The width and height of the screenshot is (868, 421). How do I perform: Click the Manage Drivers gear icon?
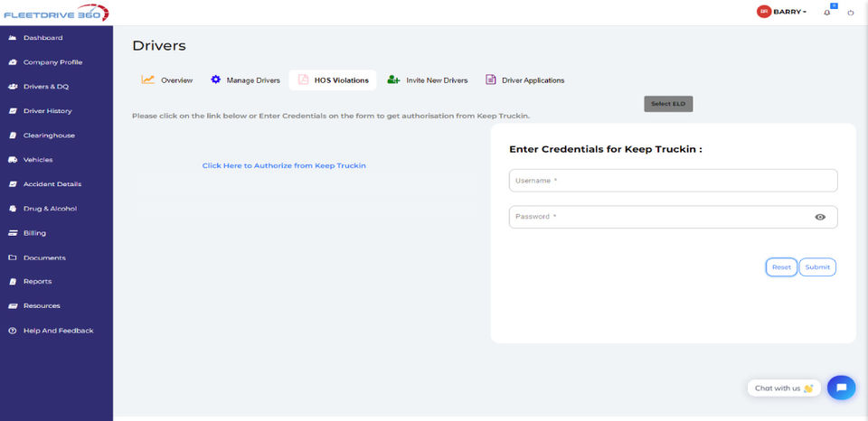coord(215,80)
